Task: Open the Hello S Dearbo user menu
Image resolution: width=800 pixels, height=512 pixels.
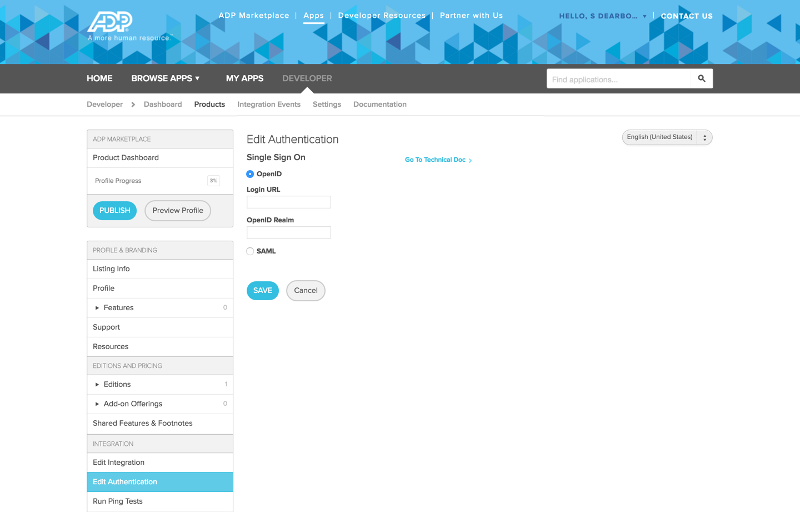Action: 603,16
